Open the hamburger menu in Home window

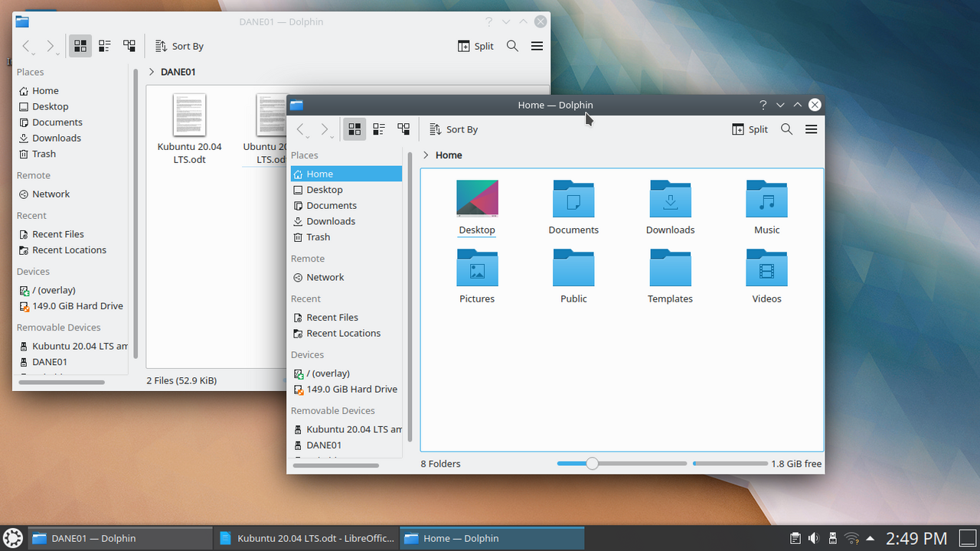tap(812, 129)
